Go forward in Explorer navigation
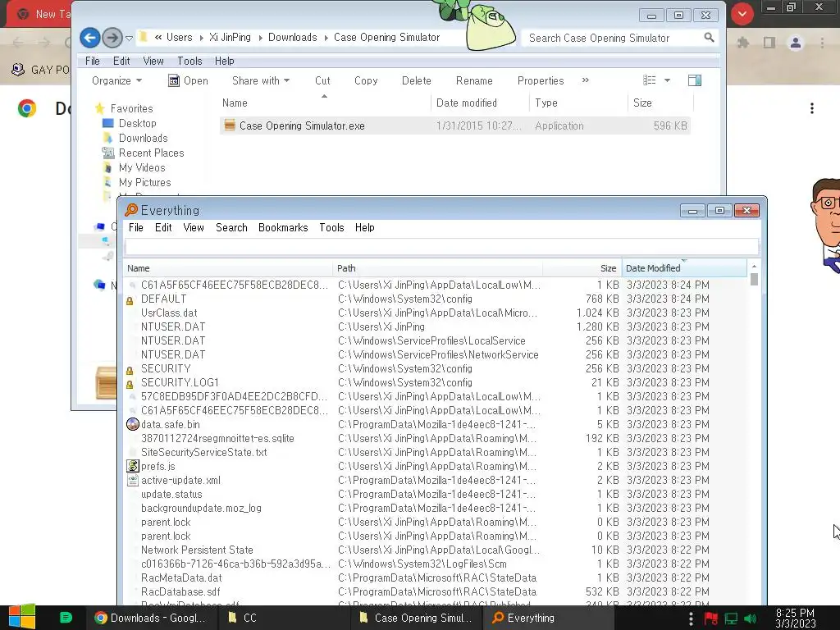The height and width of the screenshot is (630, 840). point(112,38)
